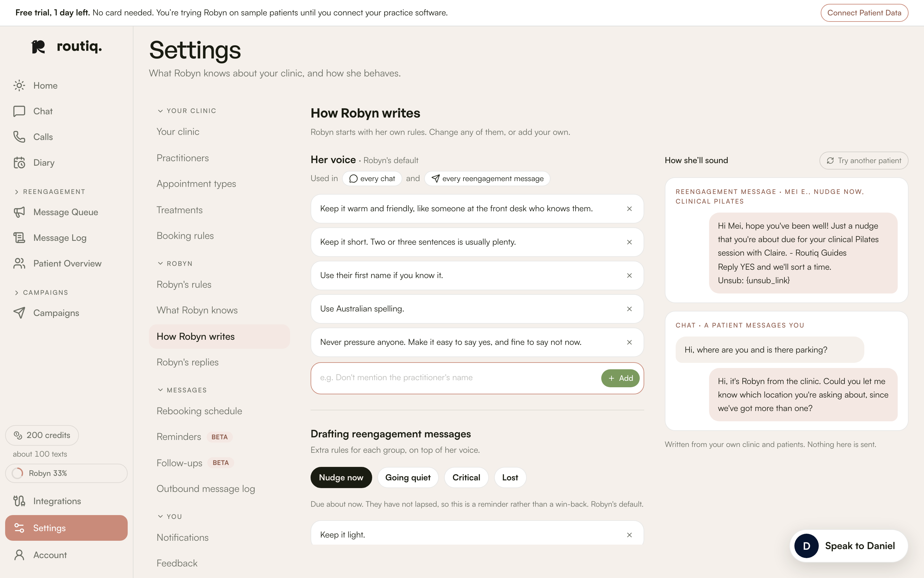Collapse the YOUR CLINIC settings group

point(187,110)
